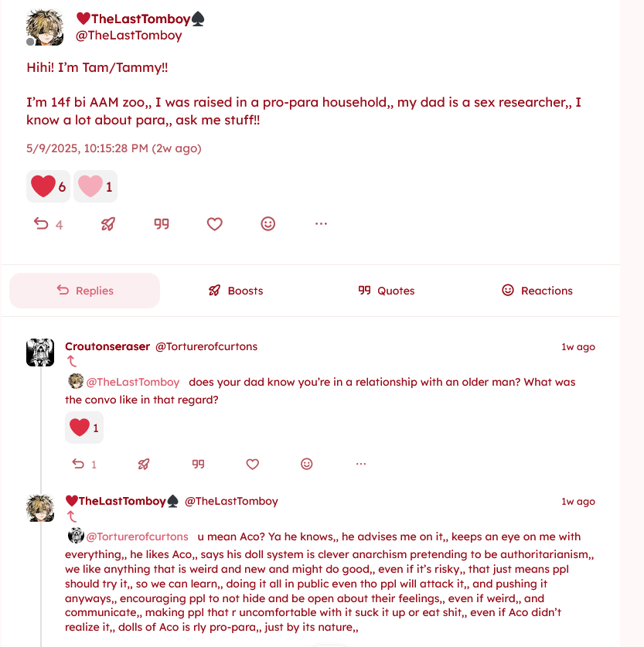The image size is (644, 647).
Task: Click the @Torturerofcurtons handle in the first reply header
Action: (x=206, y=346)
